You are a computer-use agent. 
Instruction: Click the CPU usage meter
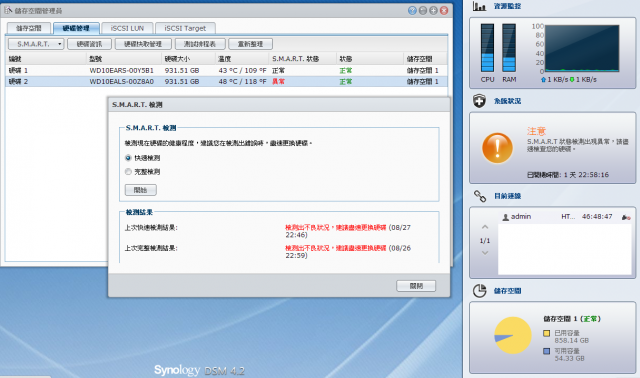pos(487,48)
